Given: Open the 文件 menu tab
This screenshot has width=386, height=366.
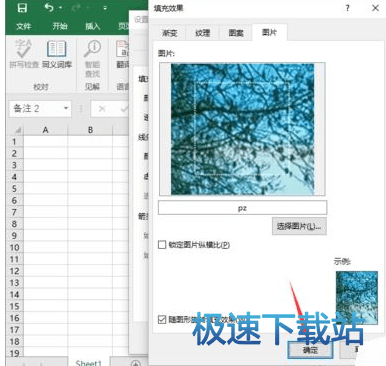Looking at the screenshot, I should point(23,26).
